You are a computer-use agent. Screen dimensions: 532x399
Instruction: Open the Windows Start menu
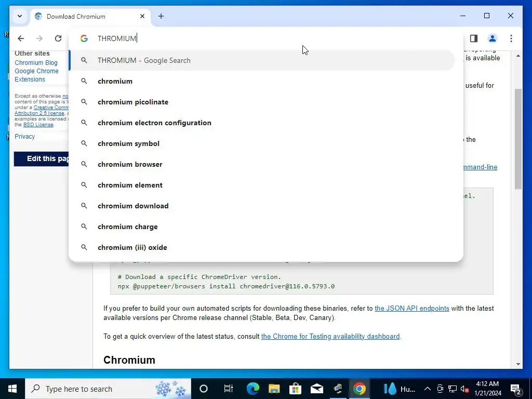pyautogui.click(x=12, y=389)
